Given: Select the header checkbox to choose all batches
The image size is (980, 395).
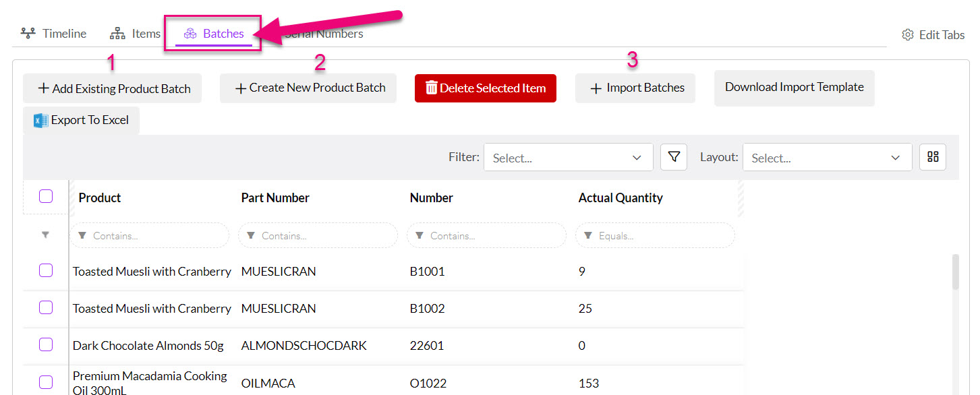Looking at the screenshot, I should pos(45,196).
